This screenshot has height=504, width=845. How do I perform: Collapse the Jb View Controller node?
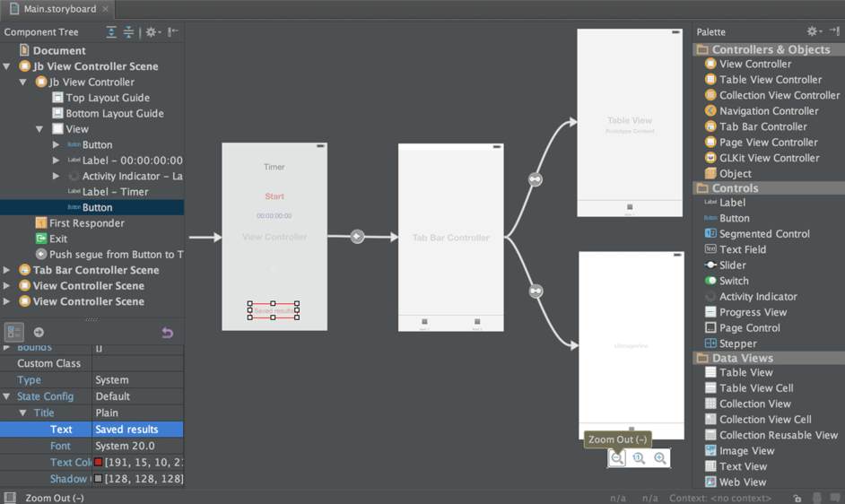[23, 82]
